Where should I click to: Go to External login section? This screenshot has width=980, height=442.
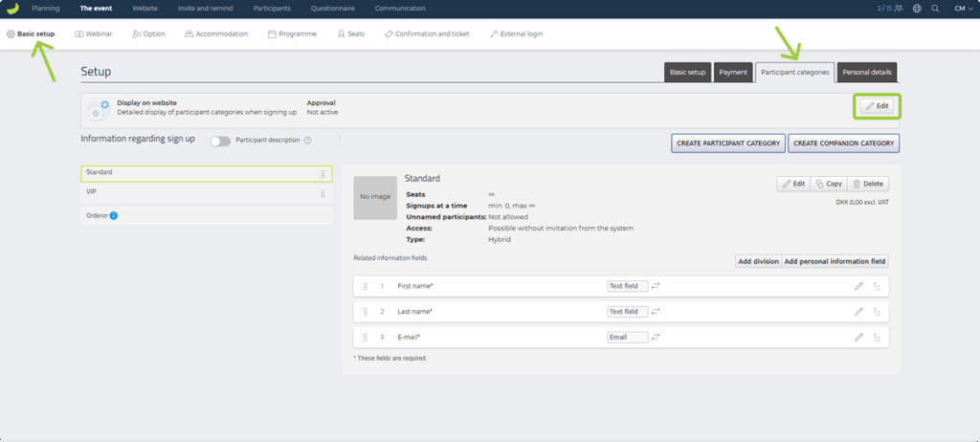pyautogui.click(x=516, y=33)
